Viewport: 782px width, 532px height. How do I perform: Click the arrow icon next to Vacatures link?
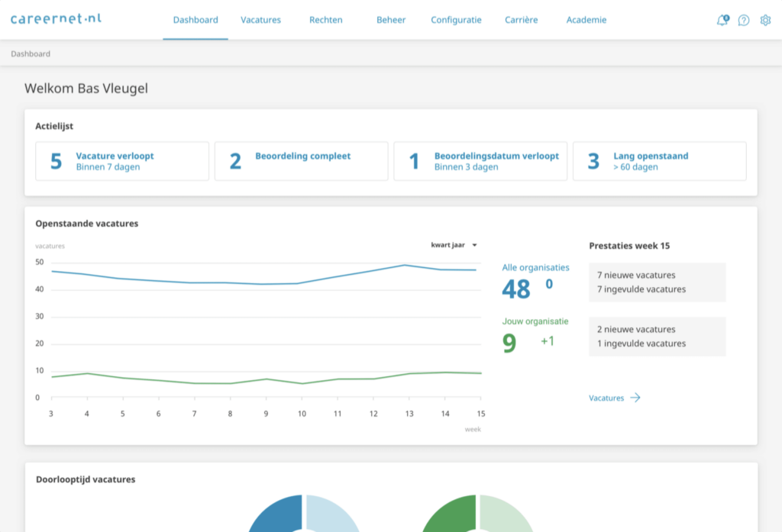[x=635, y=398]
